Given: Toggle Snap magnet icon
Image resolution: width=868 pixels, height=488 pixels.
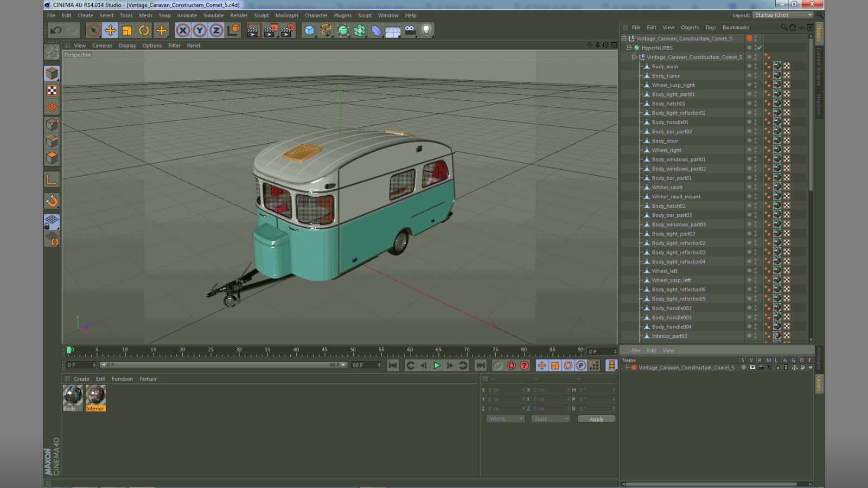Looking at the screenshot, I should click(52, 201).
